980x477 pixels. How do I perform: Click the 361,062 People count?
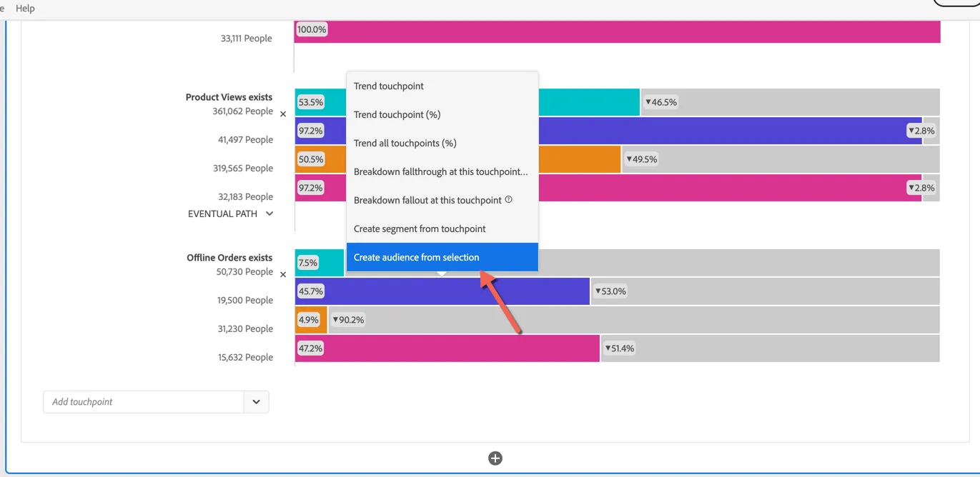(x=243, y=111)
